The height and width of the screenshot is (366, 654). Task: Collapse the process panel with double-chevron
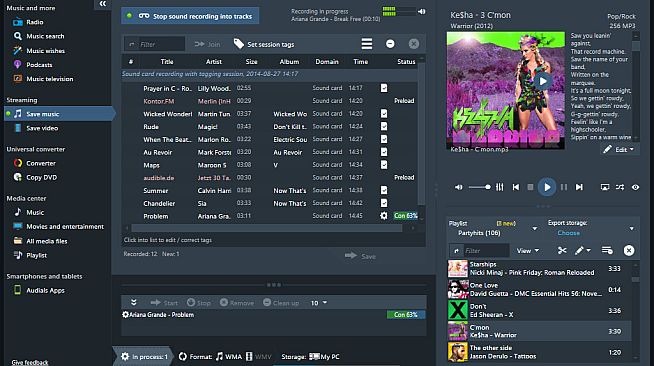coord(133,302)
